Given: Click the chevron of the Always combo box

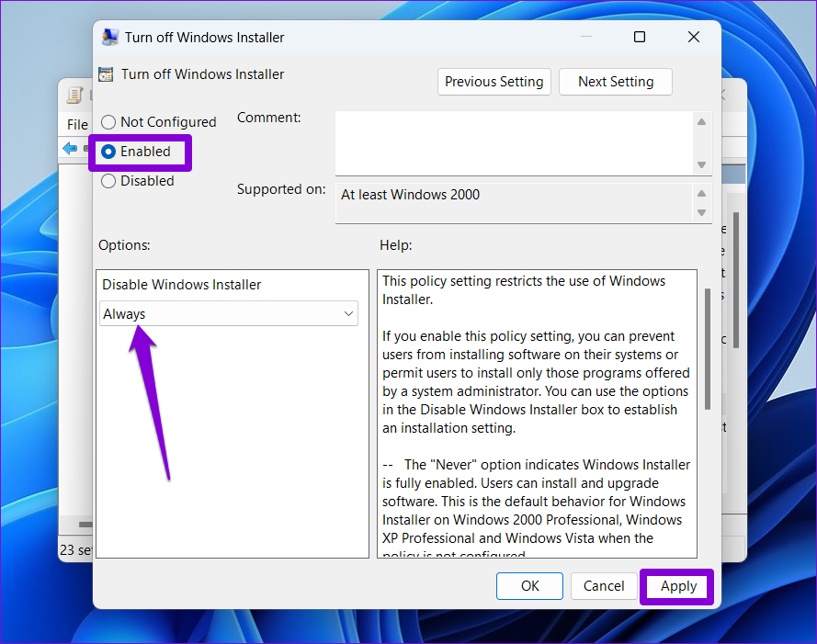Looking at the screenshot, I should tap(348, 314).
